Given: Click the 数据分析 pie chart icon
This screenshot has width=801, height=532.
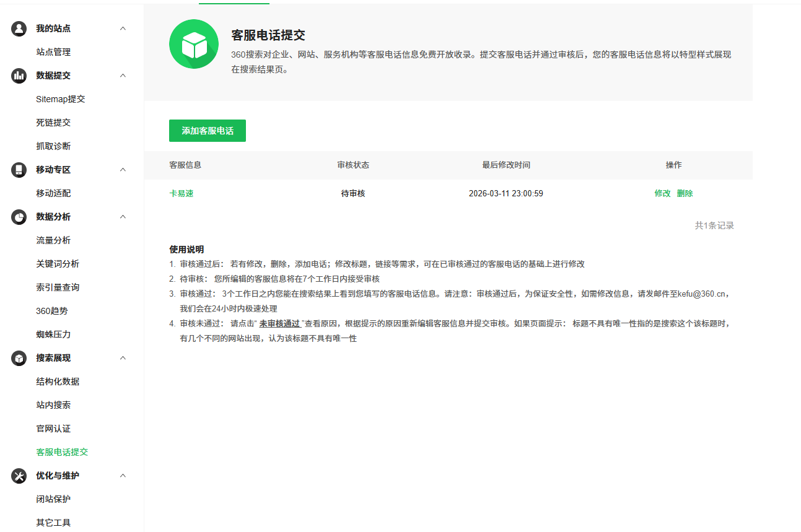Looking at the screenshot, I should coord(19,217).
